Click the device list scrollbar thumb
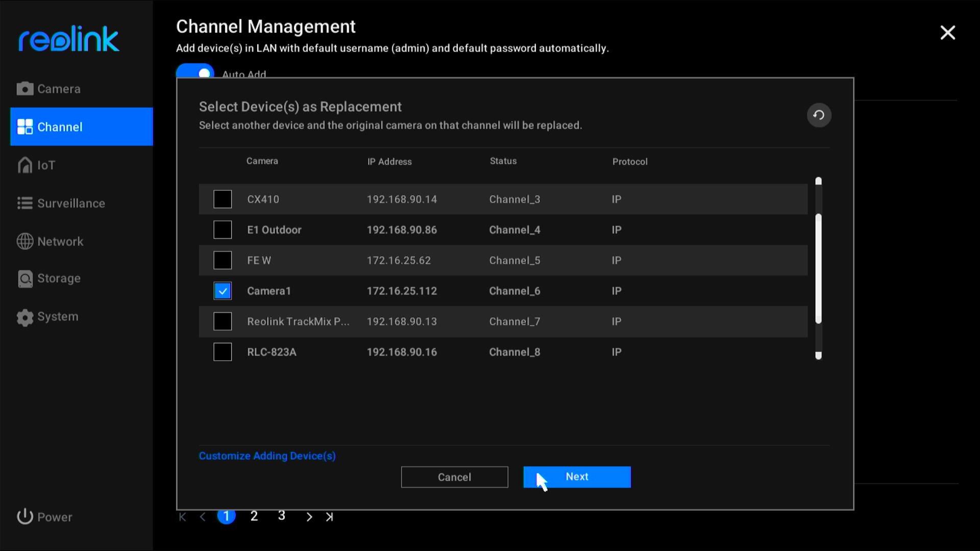Viewport: 980px width, 551px height. coord(818,268)
